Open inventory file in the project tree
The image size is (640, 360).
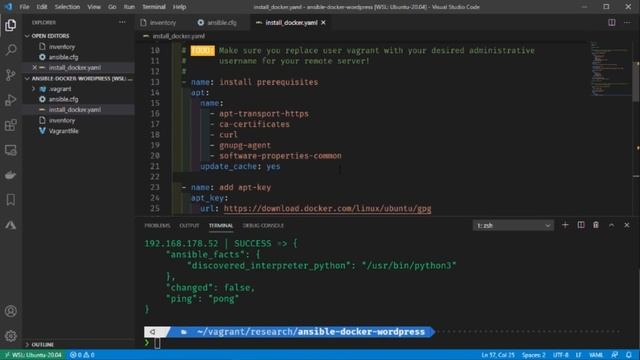pos(62,120)
